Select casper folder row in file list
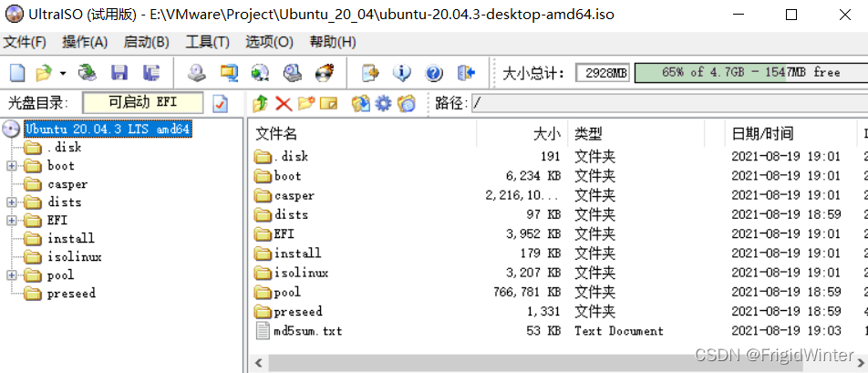 point(294,195)
